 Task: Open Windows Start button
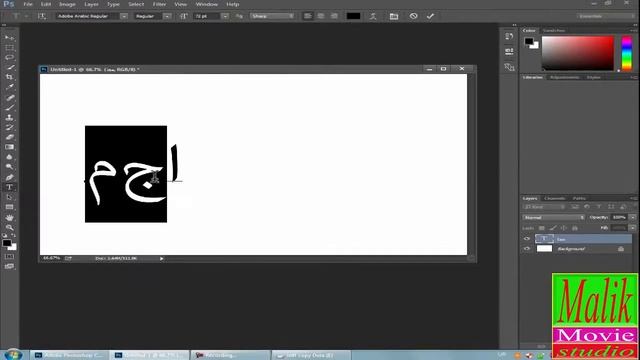pos(13,355)
